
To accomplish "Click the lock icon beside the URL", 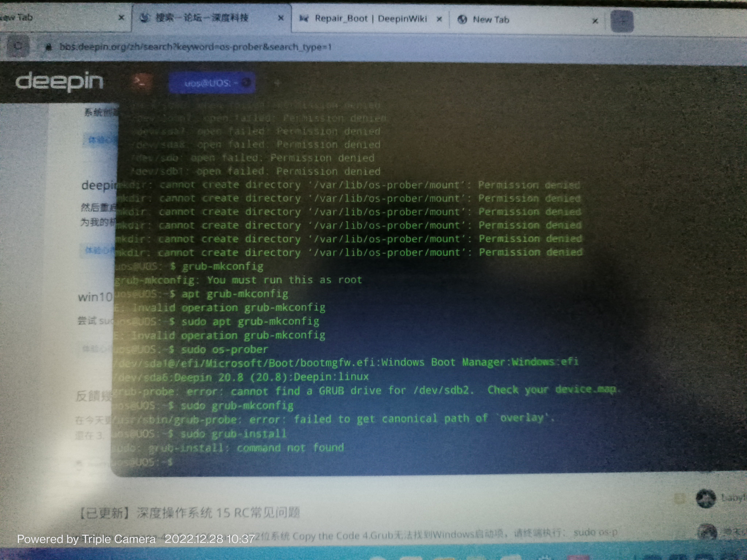I will (x=49, y=47).
